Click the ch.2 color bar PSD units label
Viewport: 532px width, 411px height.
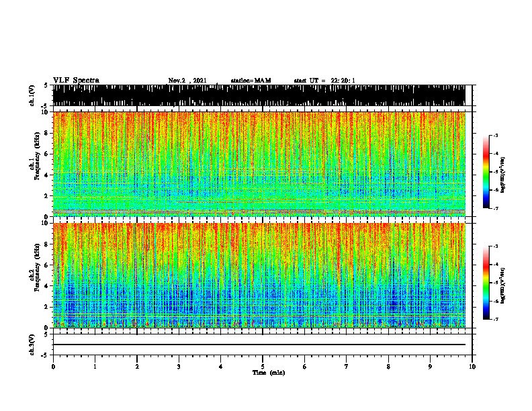[x=503, y=285]
